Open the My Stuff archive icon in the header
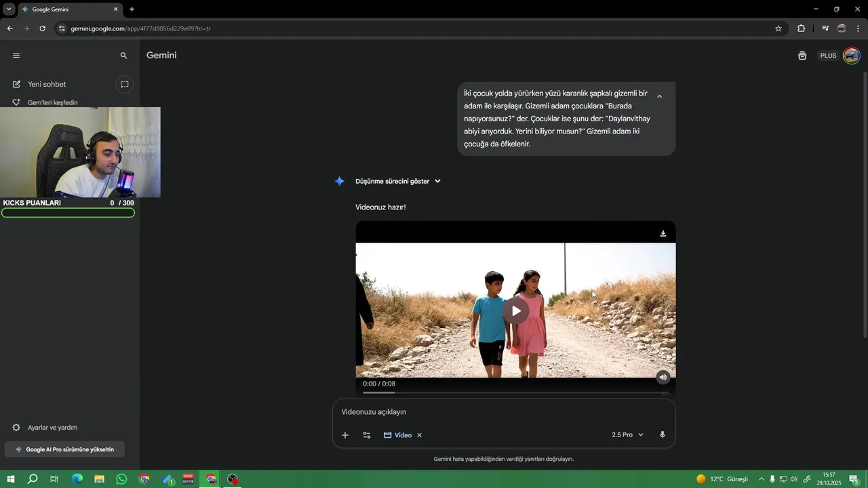868x488 pixels. (x=802, y=56)
